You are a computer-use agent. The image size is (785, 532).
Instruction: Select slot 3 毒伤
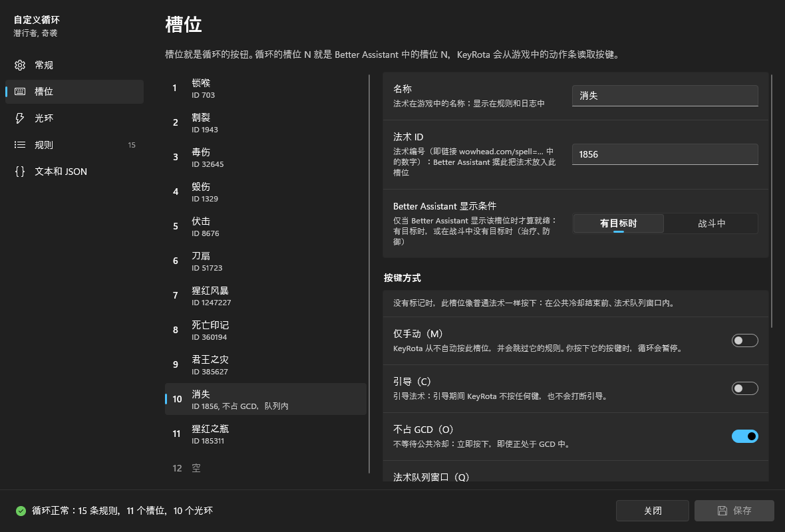point(266,158)
